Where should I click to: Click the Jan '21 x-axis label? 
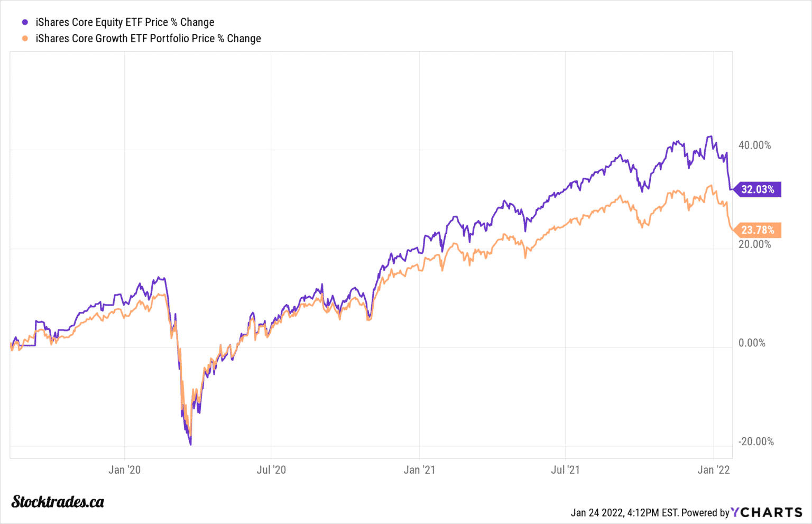(x=419, y=470)
